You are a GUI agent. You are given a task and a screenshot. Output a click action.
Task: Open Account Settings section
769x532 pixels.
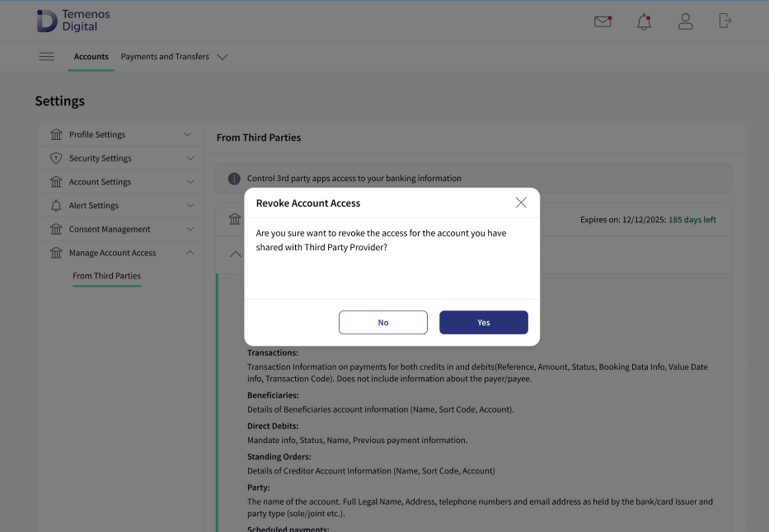(x=120, y=182)
